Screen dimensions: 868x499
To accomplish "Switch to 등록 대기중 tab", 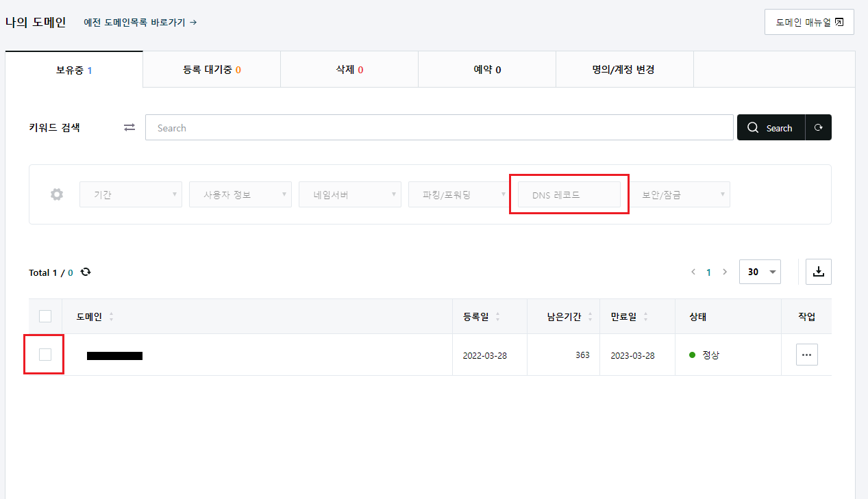I will tap(212, 69).
